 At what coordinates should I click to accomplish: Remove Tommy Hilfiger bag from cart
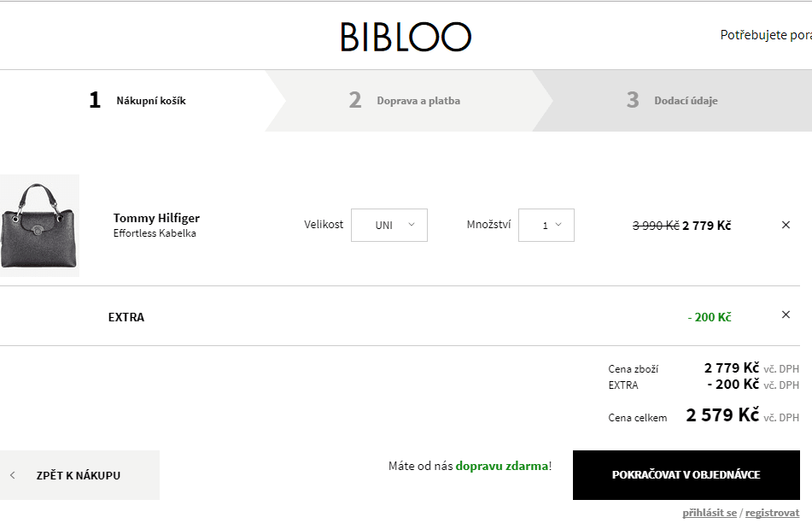(786, 225)
